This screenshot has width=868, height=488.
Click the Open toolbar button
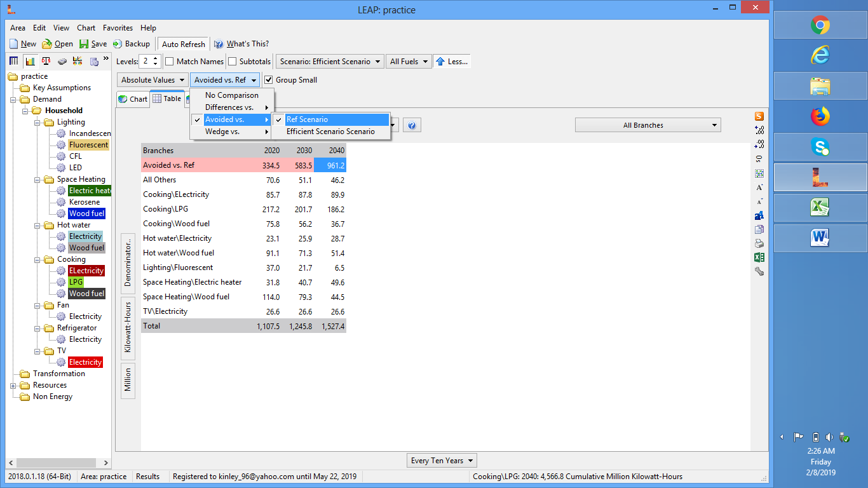coord(57,44)
